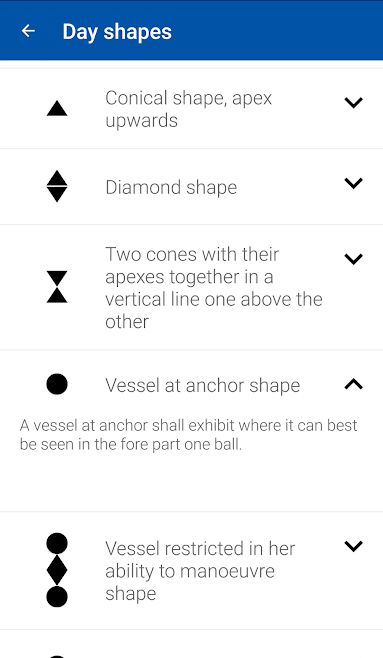Select the Vessel at anchor shape title

click(x=203, y=385)
